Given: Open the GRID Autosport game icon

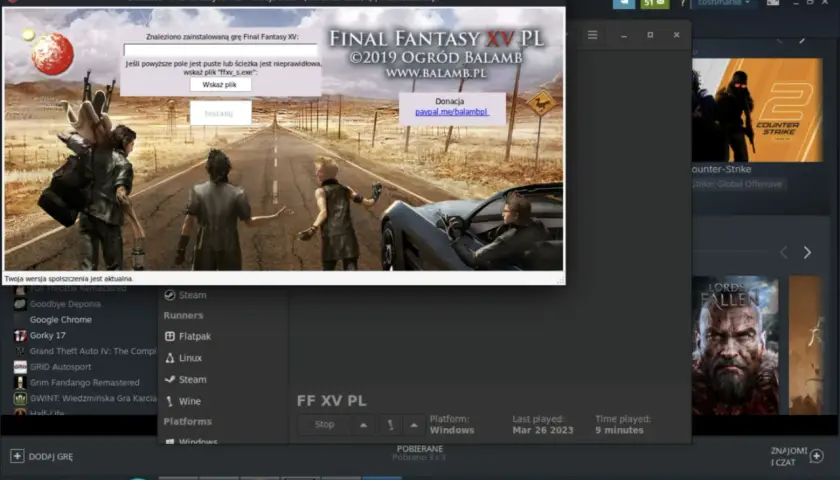Looking at the screenshot, I should coord(20,367).
